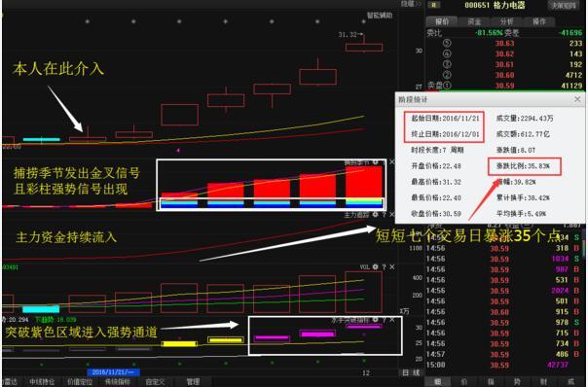Click sell level 1 price 30.59
Screen dimensions: 588x387
pyautogui.click(x=504, y=86)
